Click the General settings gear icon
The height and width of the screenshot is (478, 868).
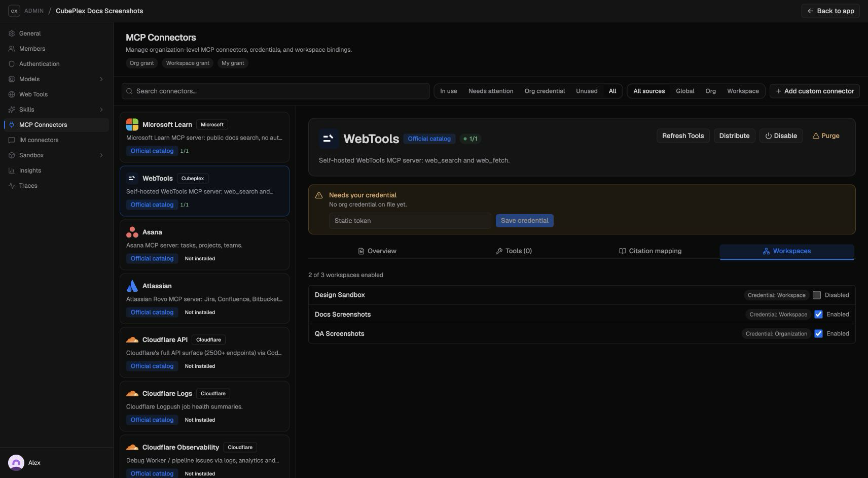12,33
